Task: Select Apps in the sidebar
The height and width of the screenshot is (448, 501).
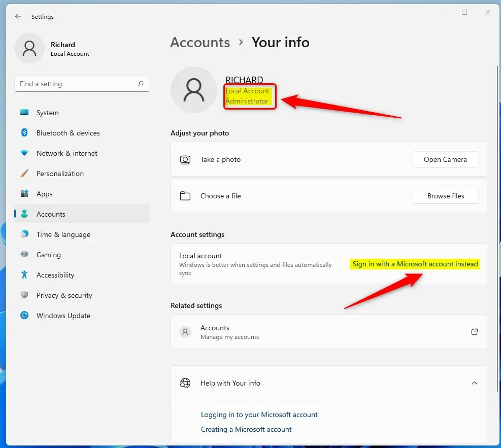Action: pos(44,194)
